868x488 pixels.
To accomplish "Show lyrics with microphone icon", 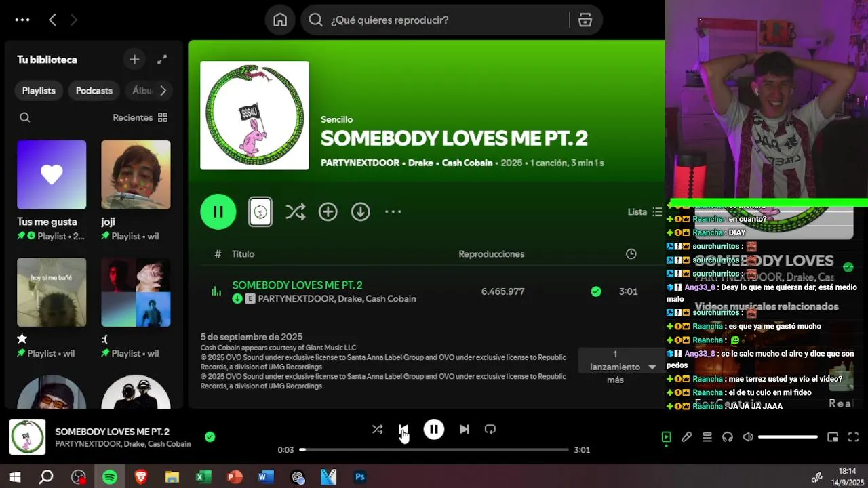I will click(687, 437).
